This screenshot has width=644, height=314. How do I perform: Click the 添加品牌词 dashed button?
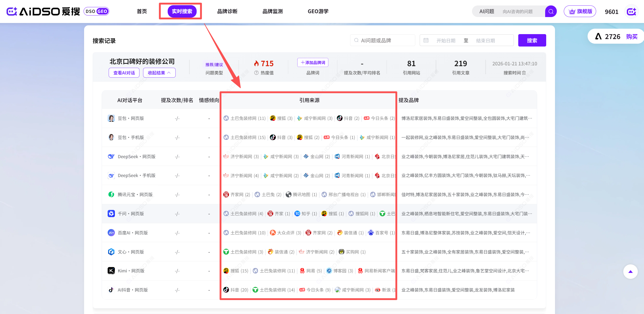coord(313,63)
